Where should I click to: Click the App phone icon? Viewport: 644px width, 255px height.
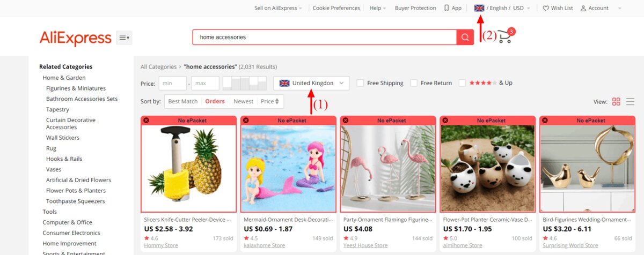click(447, 8)
